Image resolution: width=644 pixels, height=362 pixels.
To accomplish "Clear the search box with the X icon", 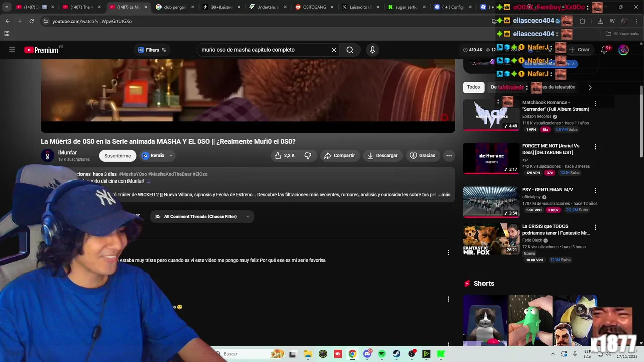I will coord(334,50).
